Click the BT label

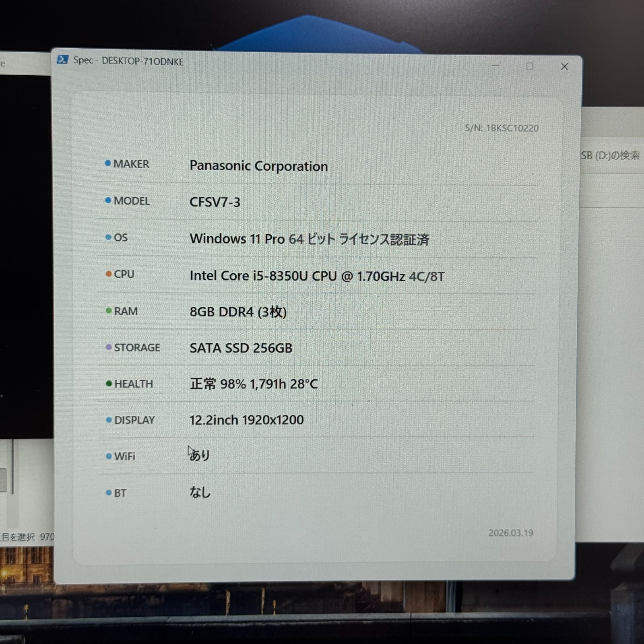pyautogui.click(x=120, y=493)
